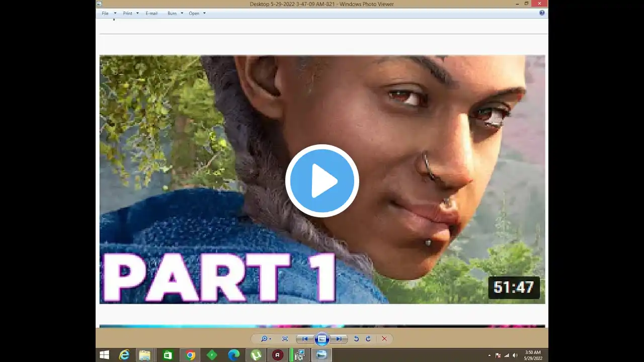This screenshot has height=362, width=644.
Task: Expand the File menu dropdown
Action: coord(109,13)
